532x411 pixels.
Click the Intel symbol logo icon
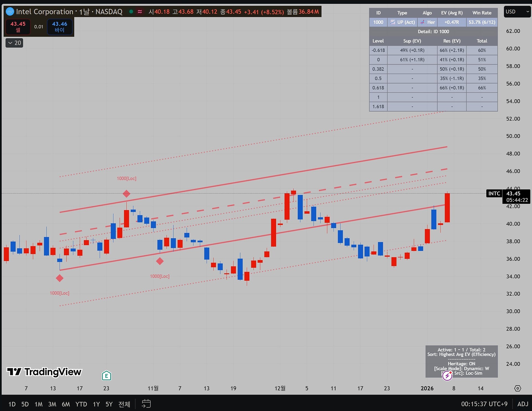point(10,12)
